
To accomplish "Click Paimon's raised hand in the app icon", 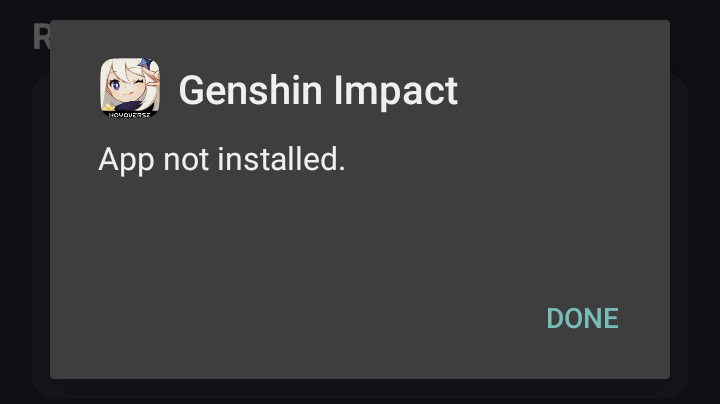I will 154,78.
